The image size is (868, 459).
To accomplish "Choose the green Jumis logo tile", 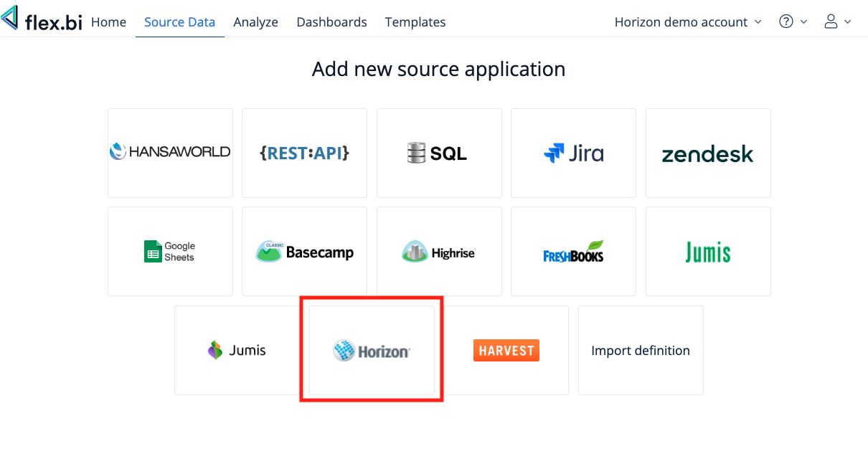I will click(x=708, y=251).
